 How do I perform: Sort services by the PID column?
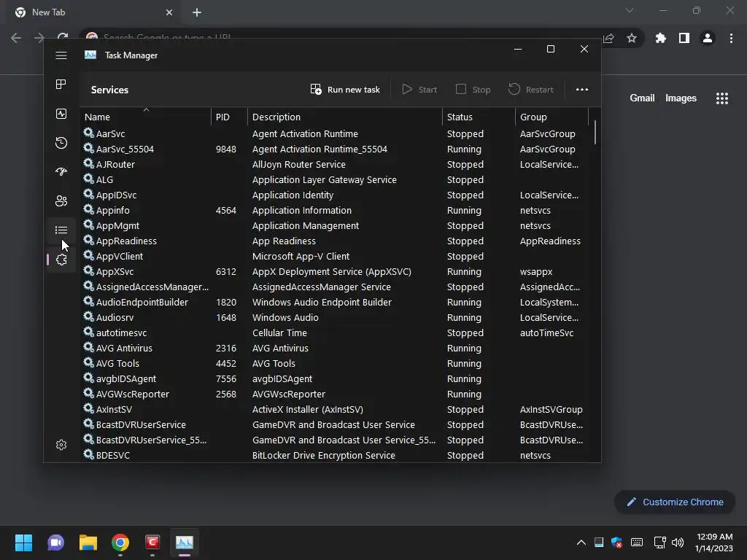229,117
